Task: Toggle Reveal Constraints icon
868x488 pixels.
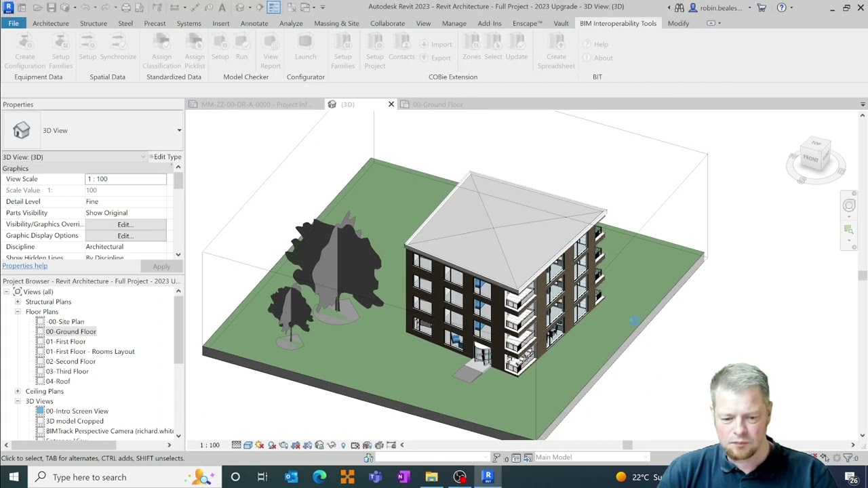Action: (x=391, y=445)
